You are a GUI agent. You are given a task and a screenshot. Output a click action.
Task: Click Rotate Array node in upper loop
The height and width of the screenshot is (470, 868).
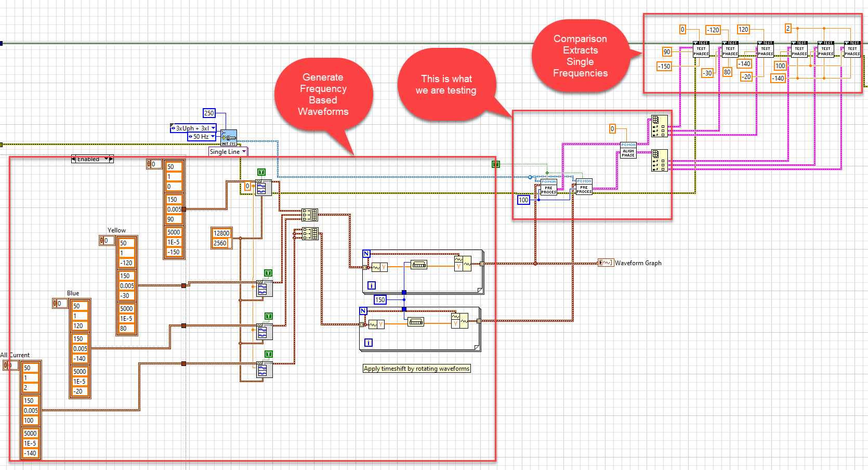tap(419, 265)
